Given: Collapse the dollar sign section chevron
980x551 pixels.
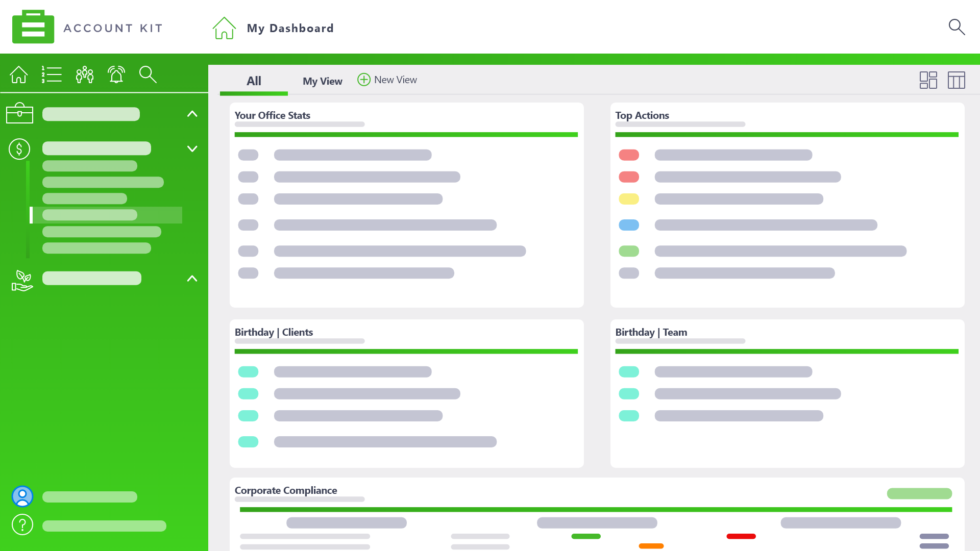Looking at the screenshot, I should [192, 149].
